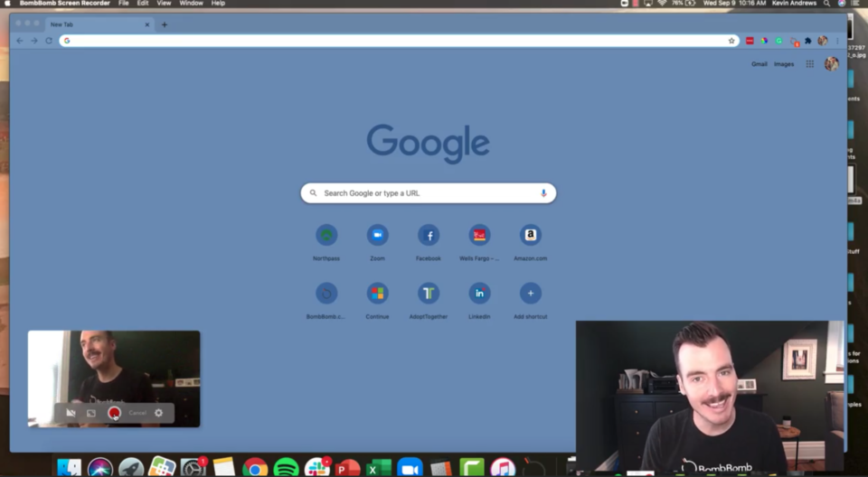Go forward with Chrome forward arrow
The height and width of the screenshot is (477, 868).
pos(33,41)
